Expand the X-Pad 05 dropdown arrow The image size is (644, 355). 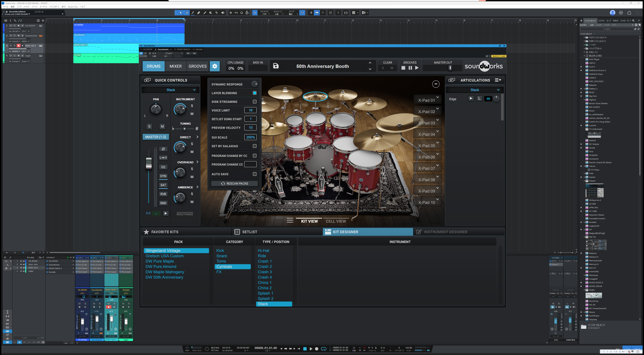437,142
